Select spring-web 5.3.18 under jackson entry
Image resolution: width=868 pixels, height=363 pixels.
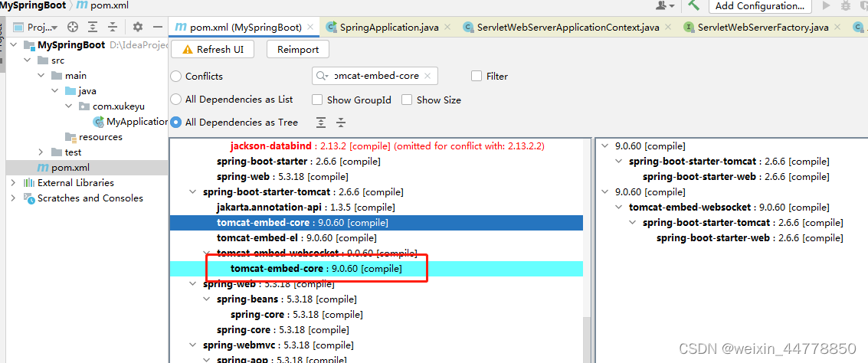click(283, 177)
